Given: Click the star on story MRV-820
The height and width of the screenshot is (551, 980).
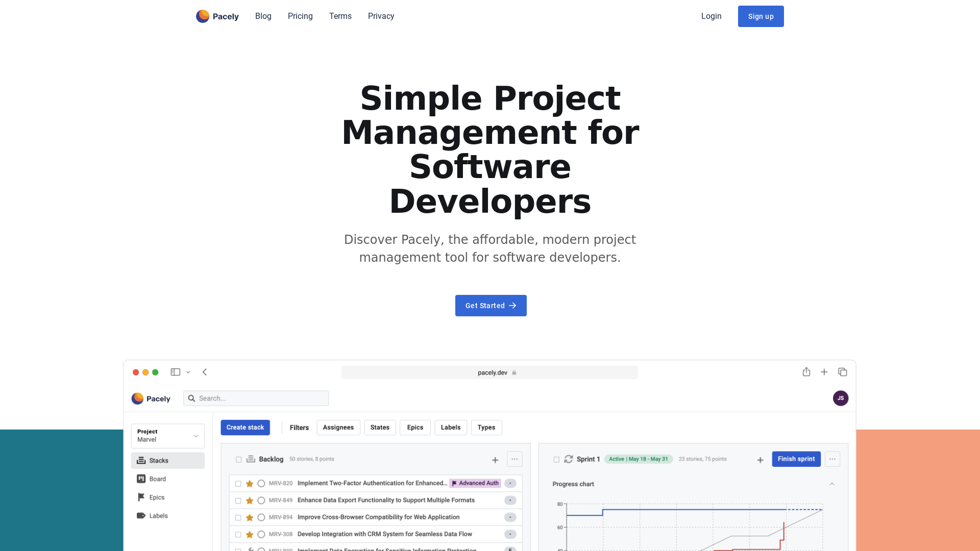Looking at the screenshot, I should 250,483.
